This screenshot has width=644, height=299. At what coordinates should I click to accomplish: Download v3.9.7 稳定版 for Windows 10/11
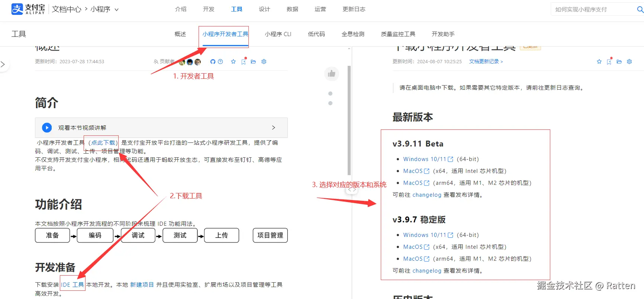pyautogui.click(x=428, y=235)
